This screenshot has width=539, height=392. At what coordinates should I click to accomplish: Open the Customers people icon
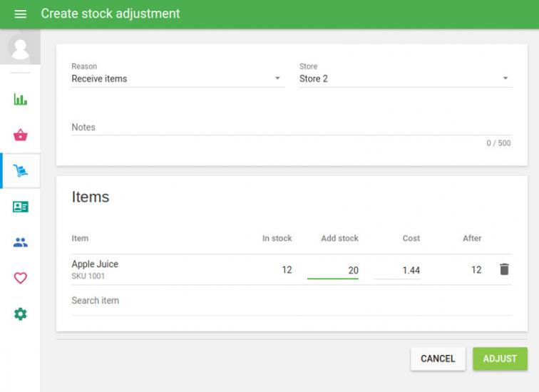tap(20, 242)
